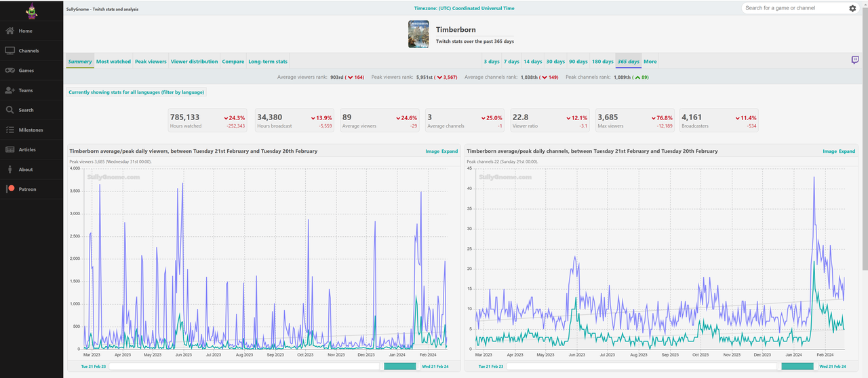Click the Search magnifier sidebar icon
This screenshot has width=868, height=378.
coord(10,110)
